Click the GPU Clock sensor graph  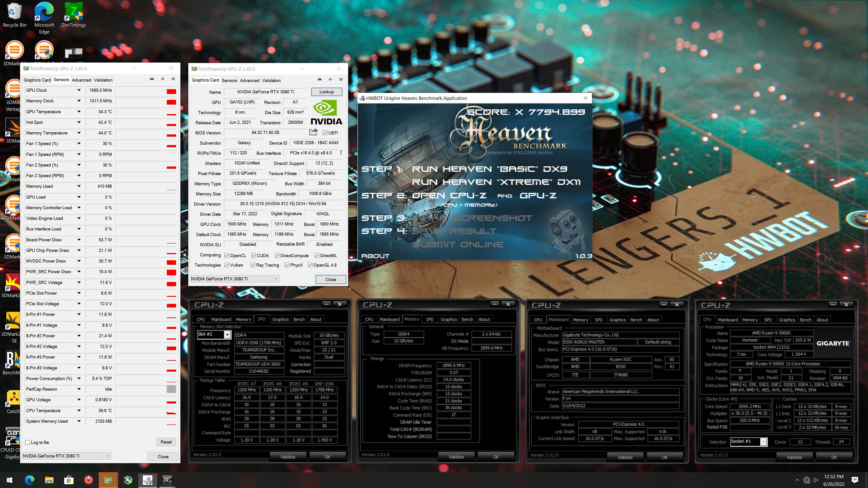click(146, 90)
